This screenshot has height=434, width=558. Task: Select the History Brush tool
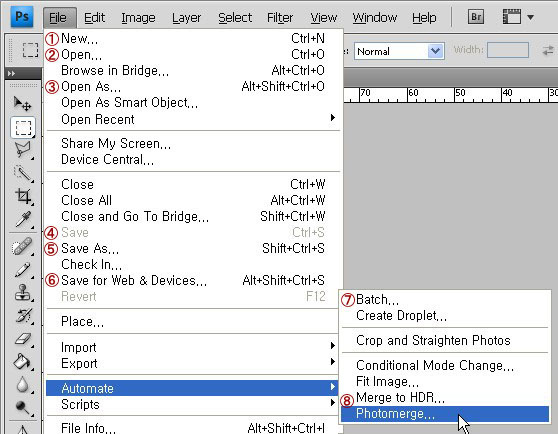24,316
